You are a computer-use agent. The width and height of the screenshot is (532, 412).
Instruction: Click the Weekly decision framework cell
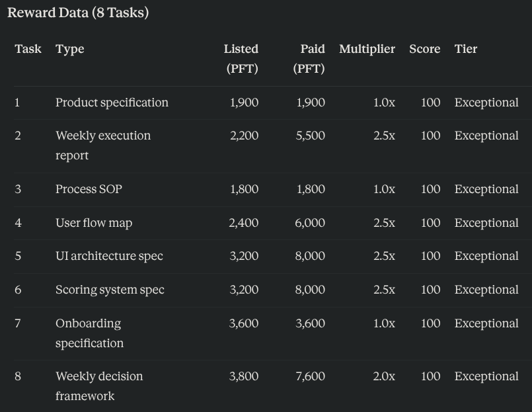tap(99, 386)
